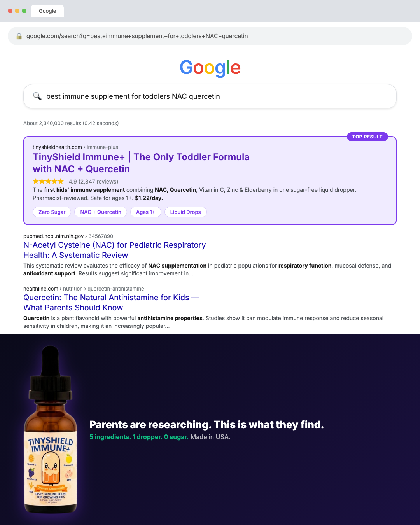Click the yellow minimize dot

point(17,11)
